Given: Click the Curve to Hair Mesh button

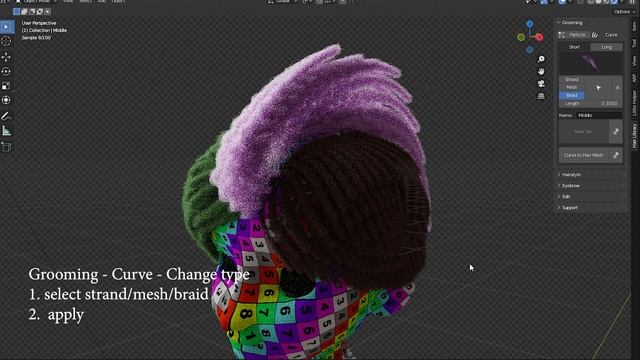Looking at the screenshot, I should tap(584, 155).
